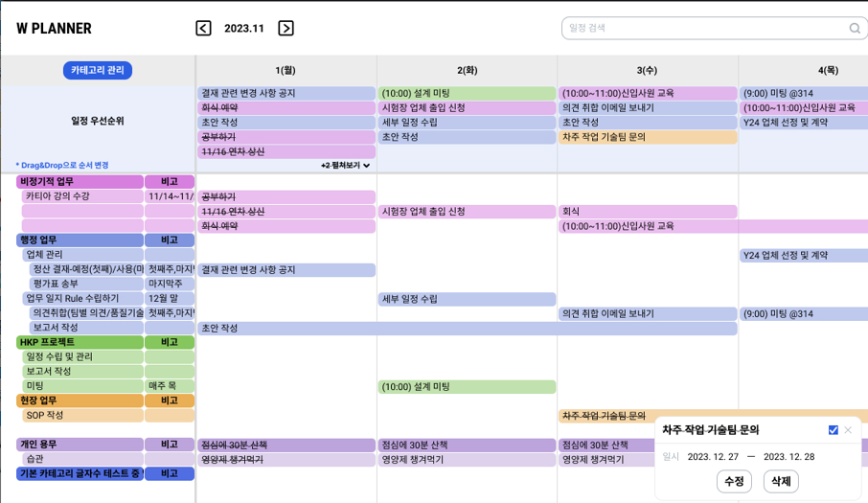The height and width of the screenshot is (503, 868).
Task: Click the 수정 button in the popup
Action: 734,481
